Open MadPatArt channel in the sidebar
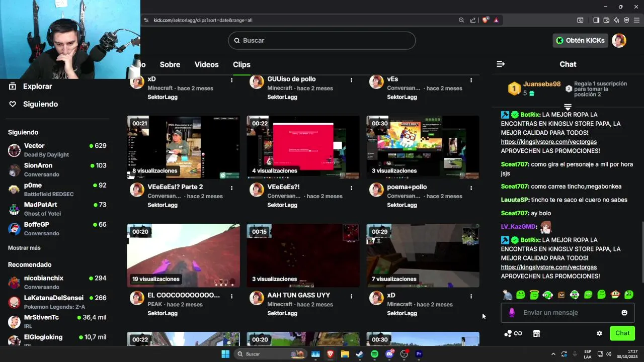Viewport: 644px width, 362px height. (57, 209)
